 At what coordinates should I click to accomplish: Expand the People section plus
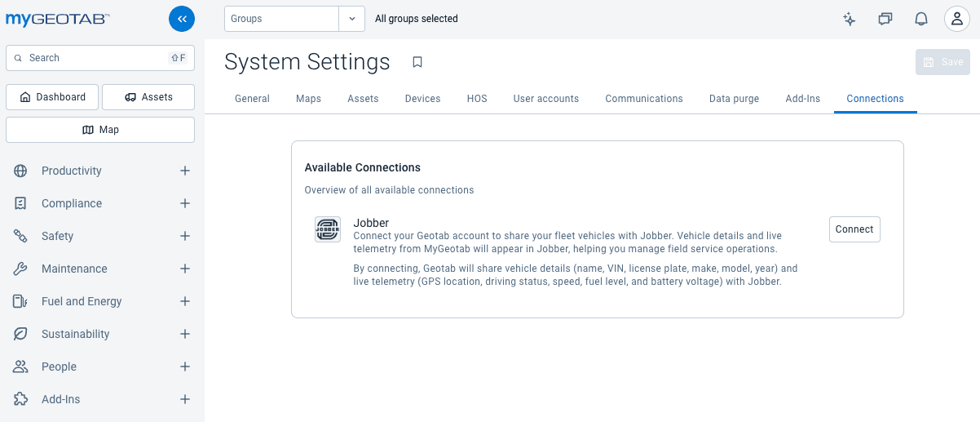point(185,366)
